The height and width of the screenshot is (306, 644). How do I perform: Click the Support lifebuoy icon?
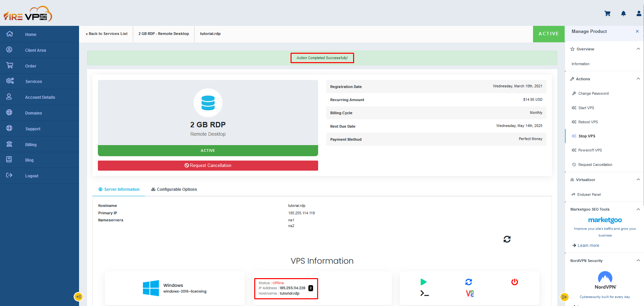pos(9,128)
